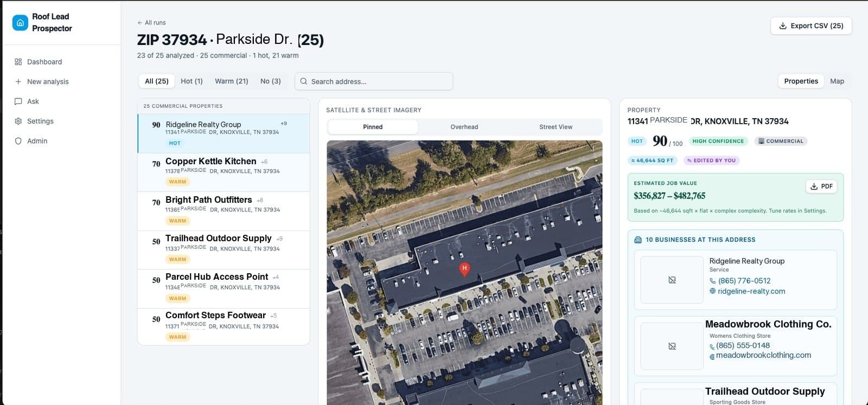This screenshot has width=868, height=405.
Task: Filter by the No (3) tab
Action: click(x=271, y=81)
